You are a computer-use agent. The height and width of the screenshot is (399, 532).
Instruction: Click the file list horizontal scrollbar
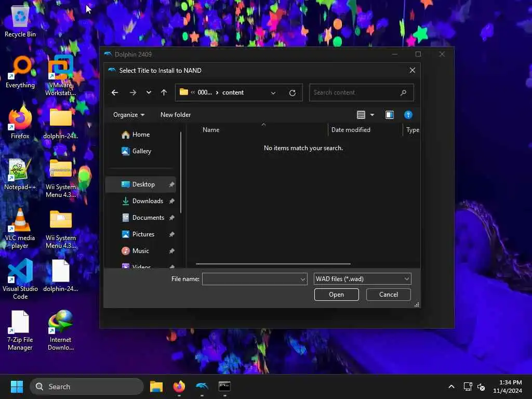click(x=273, y=263)
